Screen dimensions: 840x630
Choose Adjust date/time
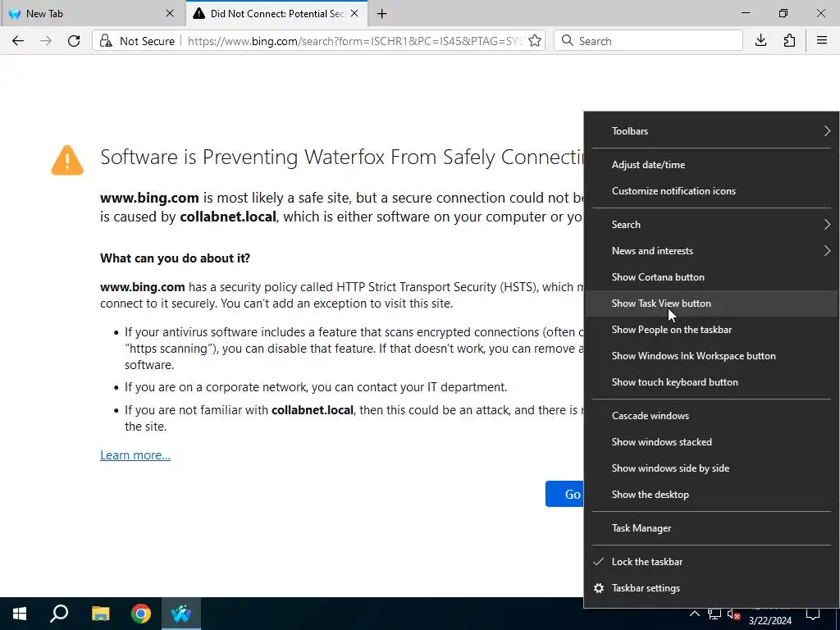click(x=712, y=164)
